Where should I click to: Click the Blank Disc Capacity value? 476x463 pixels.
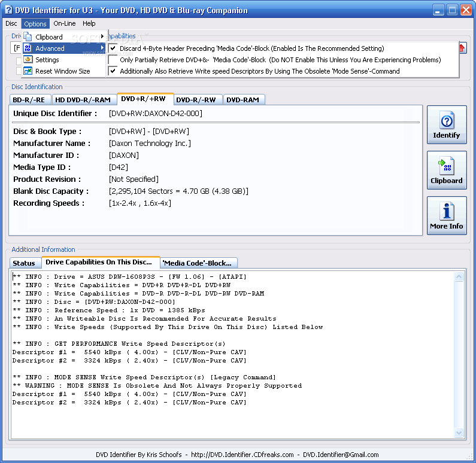pos(178,191)
